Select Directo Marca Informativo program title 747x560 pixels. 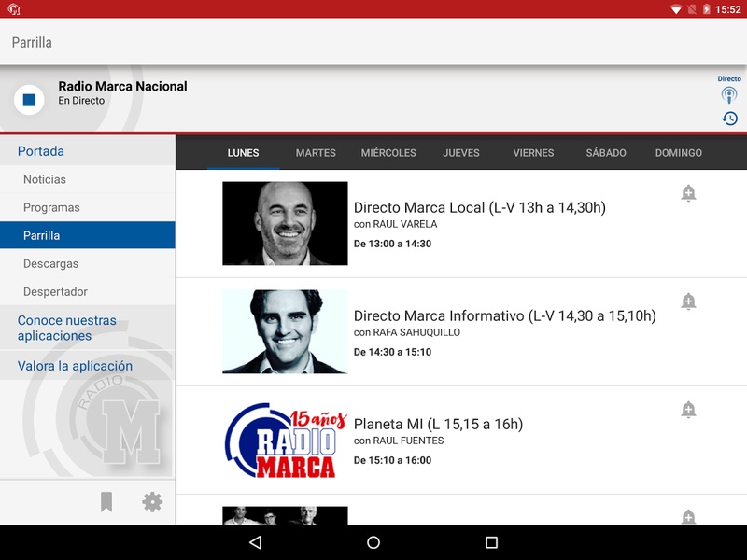click(x=505, y=315)
